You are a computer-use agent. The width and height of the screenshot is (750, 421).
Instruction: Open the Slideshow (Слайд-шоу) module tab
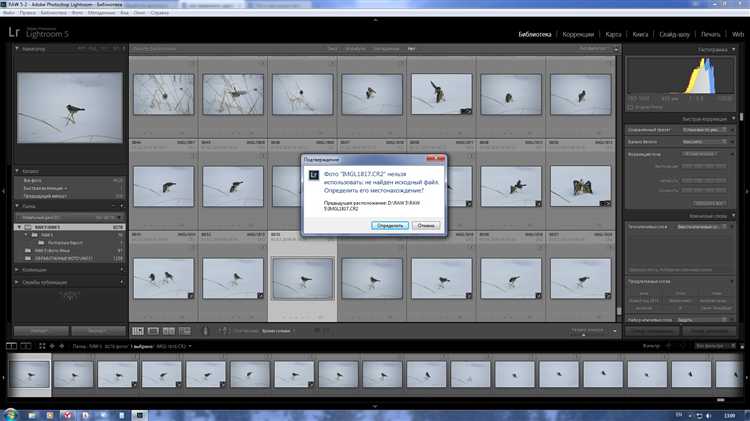(x=674, y=34)
